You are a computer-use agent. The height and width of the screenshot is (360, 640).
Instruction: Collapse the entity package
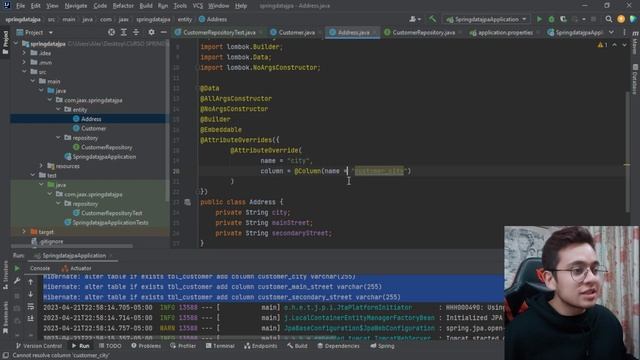pos(58,109)
